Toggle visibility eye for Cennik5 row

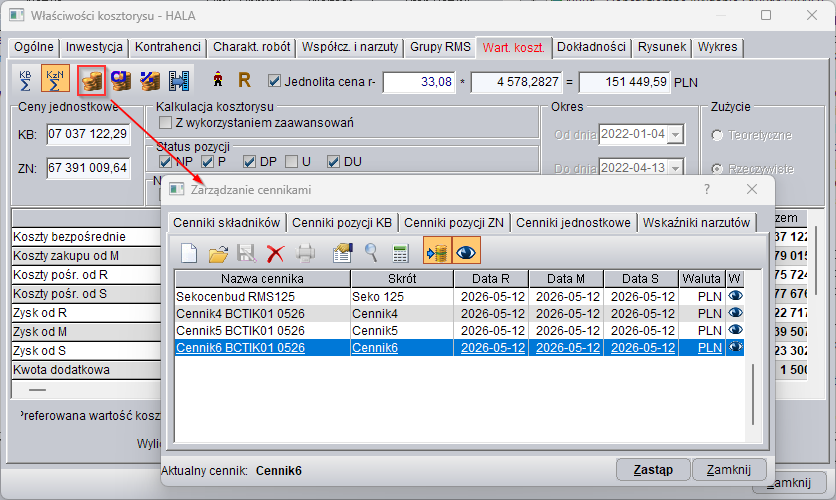click(735, 330)
